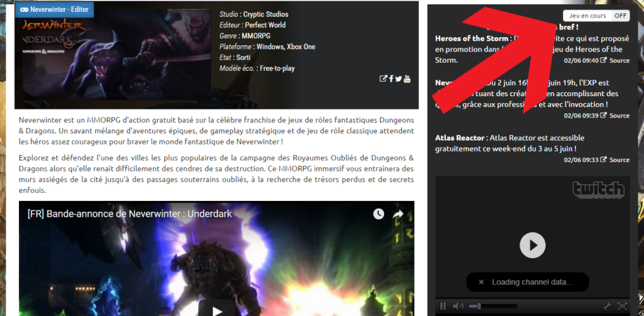644x316 pixels.
Task: Open Source link dated 02/06 09:39
Action: 619,116
